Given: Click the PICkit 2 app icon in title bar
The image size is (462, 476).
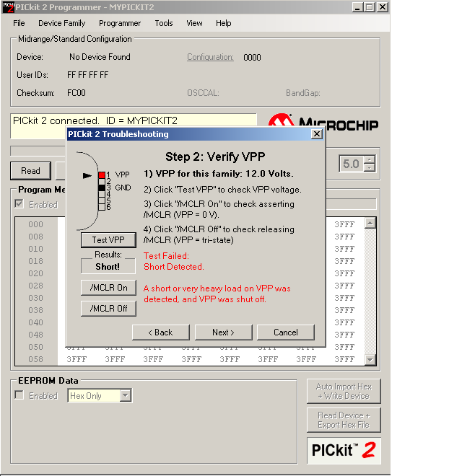Looking at the screenshot, I should [8, 7].
